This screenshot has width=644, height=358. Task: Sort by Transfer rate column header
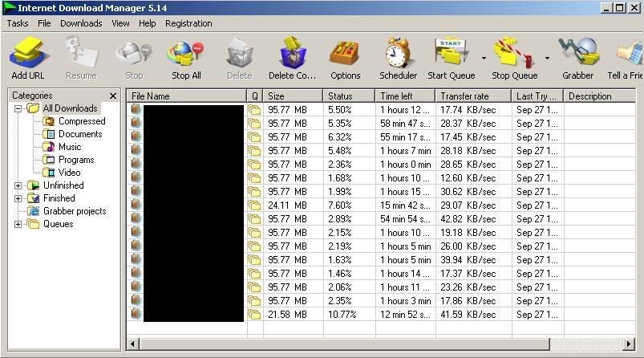[x=472, y=96]
